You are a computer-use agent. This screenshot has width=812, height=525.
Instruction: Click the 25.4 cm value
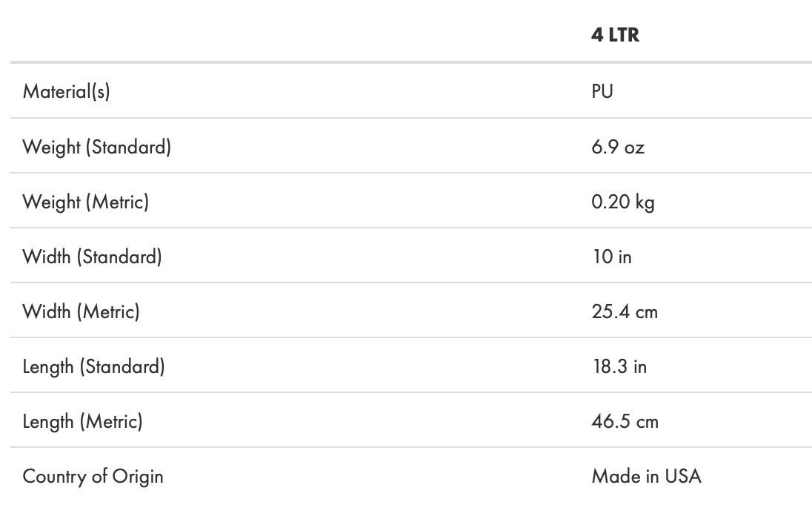625,311
